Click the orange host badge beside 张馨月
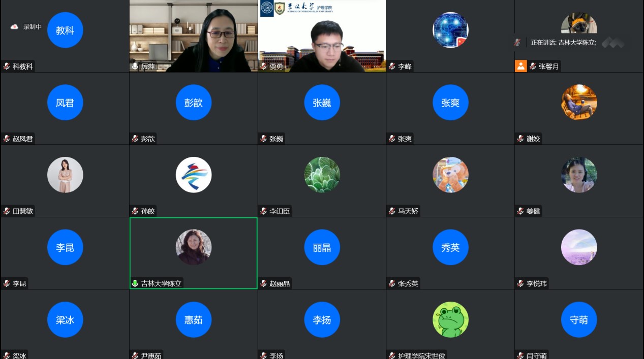 pyautogui.click(x=520, y=66)
